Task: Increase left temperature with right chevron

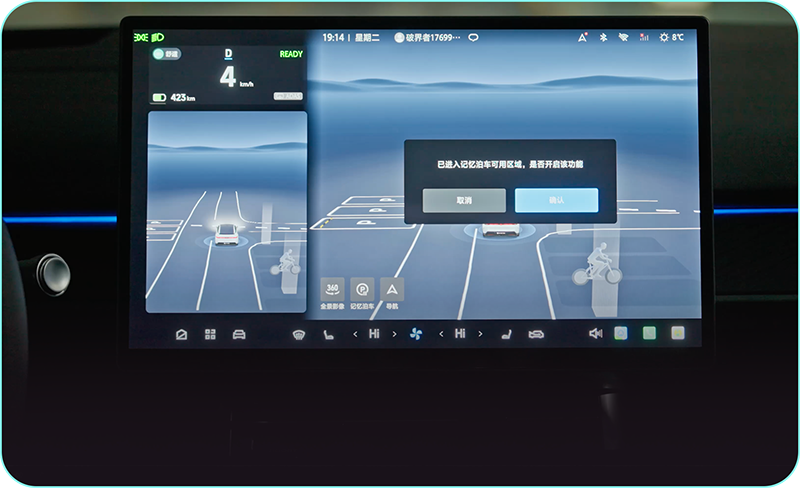Action: click(x=393, y=334)
